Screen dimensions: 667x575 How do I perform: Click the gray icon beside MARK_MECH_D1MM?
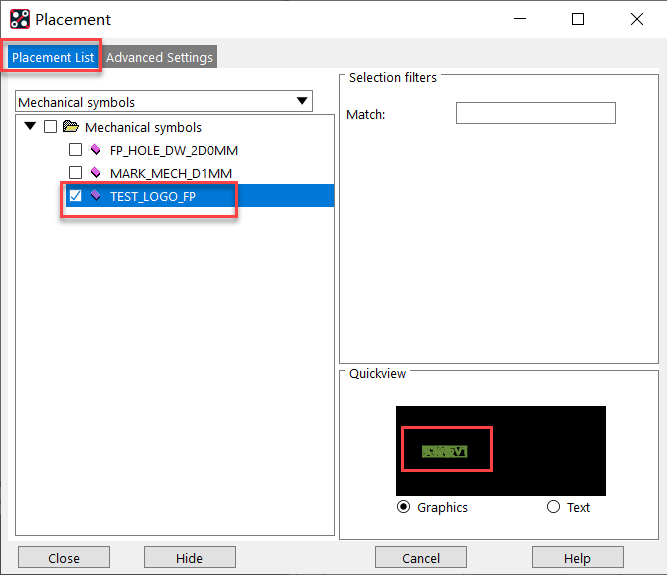click(x=96, y=173)
